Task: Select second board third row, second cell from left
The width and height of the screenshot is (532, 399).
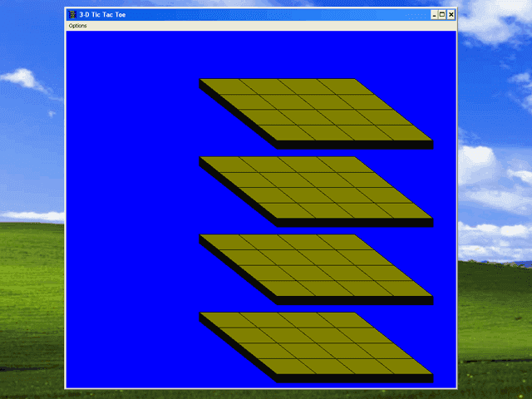Action: [x=307, y=195]
